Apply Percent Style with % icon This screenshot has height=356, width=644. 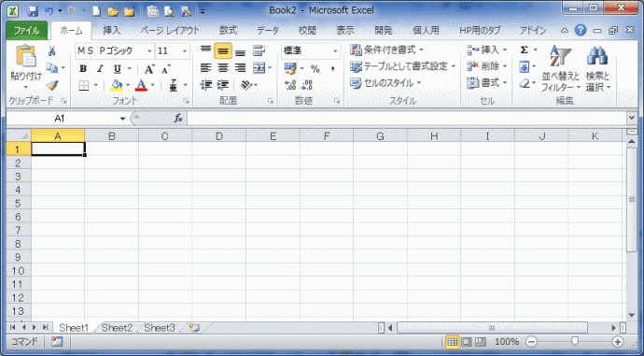[315, 68]
